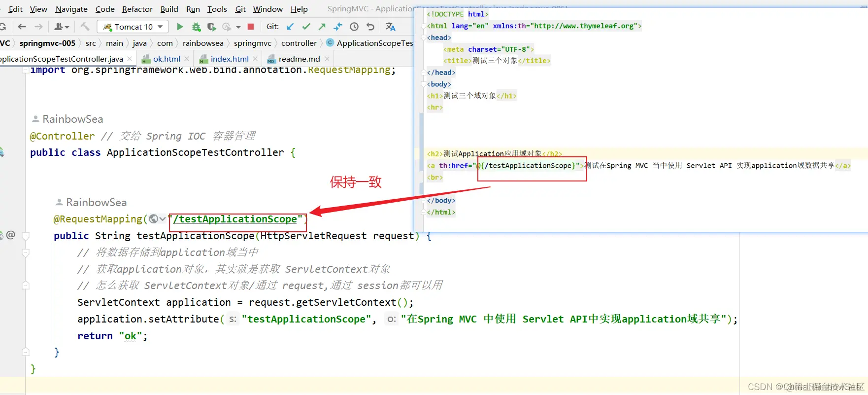Run with coverage using the shield icon
The width and height of the screenshot is (868, 395).
coord(211,27)
